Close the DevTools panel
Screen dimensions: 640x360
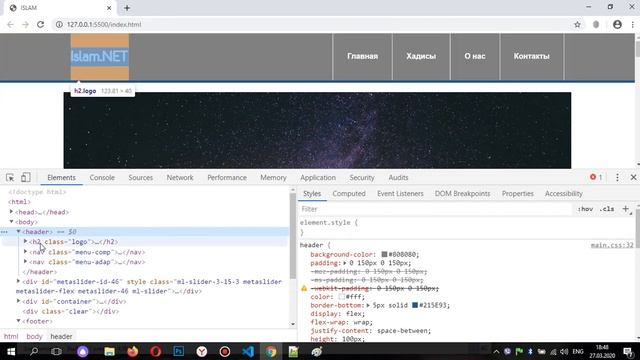633,177
